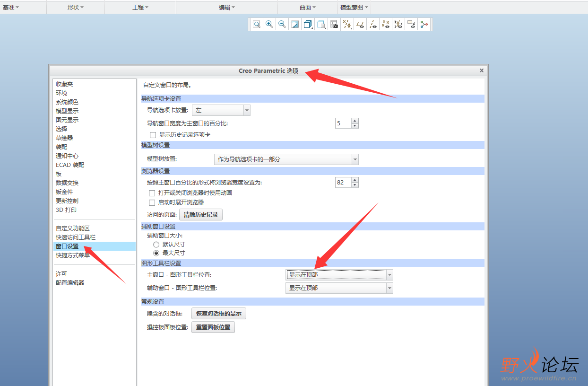Check 启动时展开浏览器 option
Viewport: 588px width, 386px height.
tap(152, 202)
